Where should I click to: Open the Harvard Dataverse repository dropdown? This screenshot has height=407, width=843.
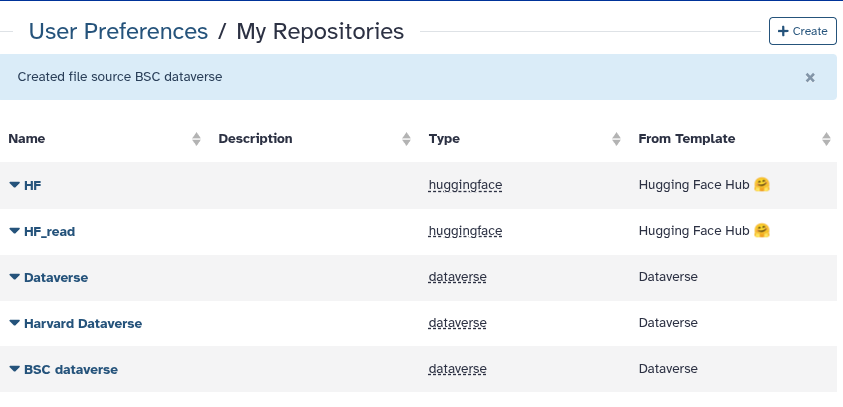[75, 324]
